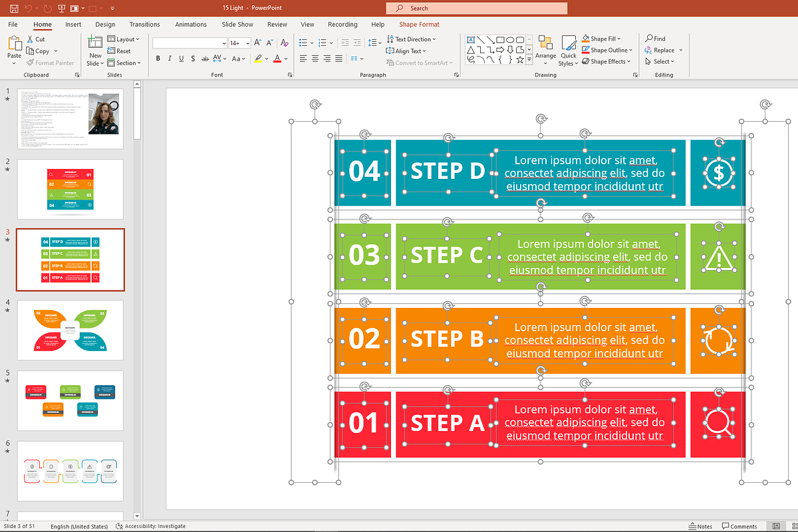
Task: Open the Transitions tab
Action: coord(144,25)
